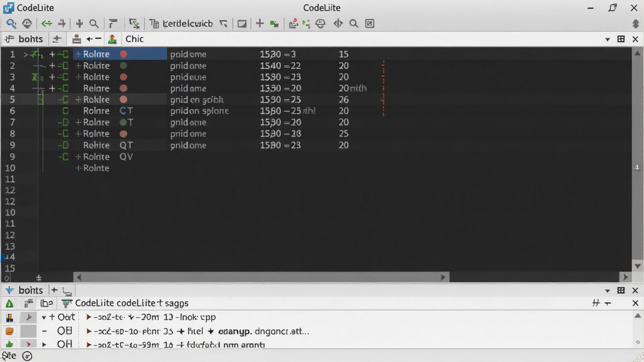Click the editor vertical scrollbar down arrow
Viewport: 644px width, 362px height.
point(638,266)
